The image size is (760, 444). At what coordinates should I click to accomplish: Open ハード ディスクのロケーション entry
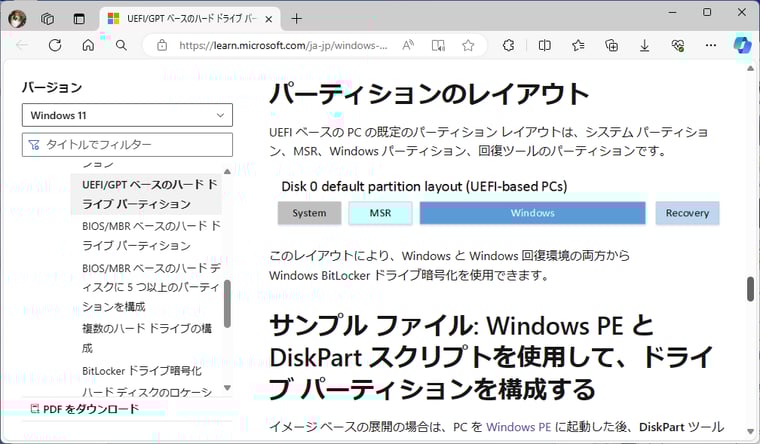147,392
